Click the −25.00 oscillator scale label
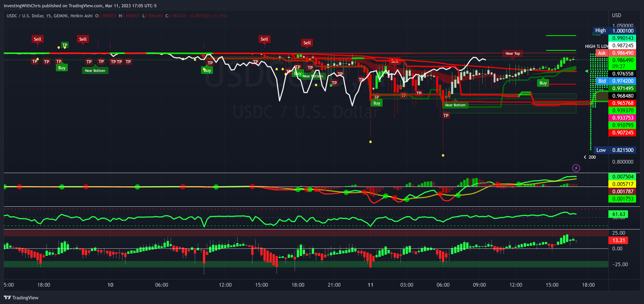 point(620,264)
